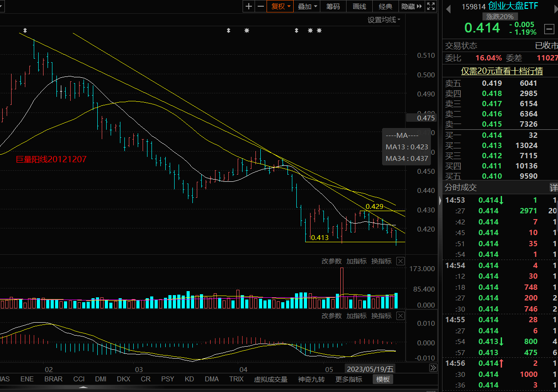
Task: Click the 隐藏 hide panel button
Action: [411, 6]
